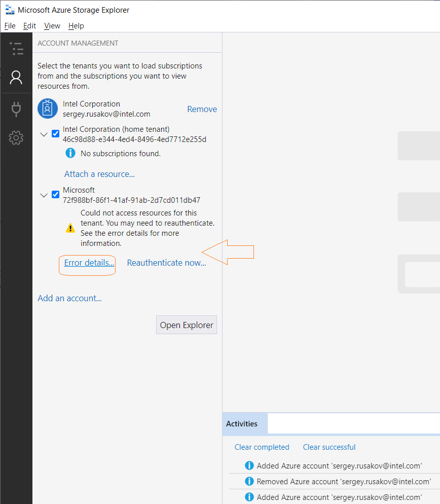Open the Settings gear icon in sidebar
440x504 pixels.
pyautogui.click(x=16, y=137)
